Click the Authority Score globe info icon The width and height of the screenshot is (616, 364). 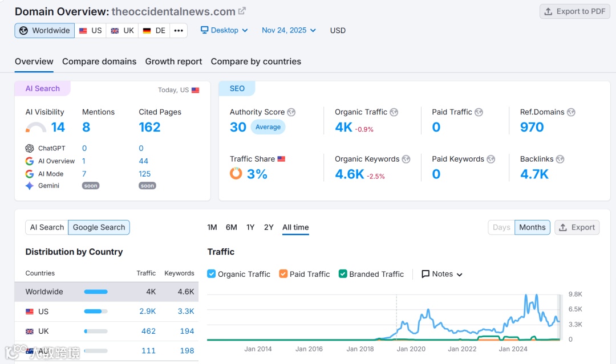coord(291,112)
